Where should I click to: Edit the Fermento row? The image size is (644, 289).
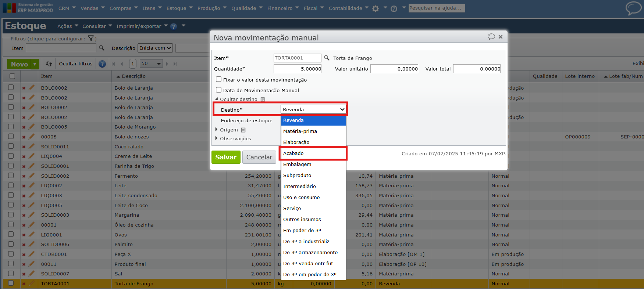point(32,176)
